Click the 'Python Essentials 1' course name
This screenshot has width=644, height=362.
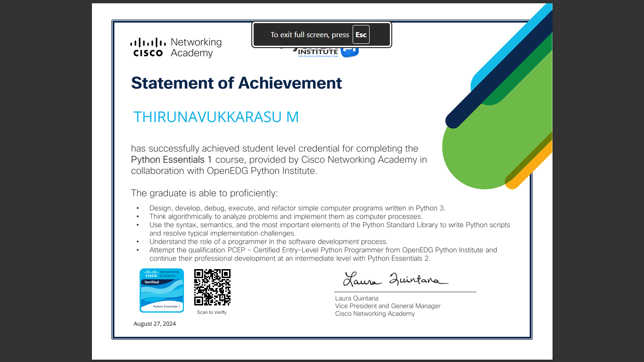tap(172, 160)
